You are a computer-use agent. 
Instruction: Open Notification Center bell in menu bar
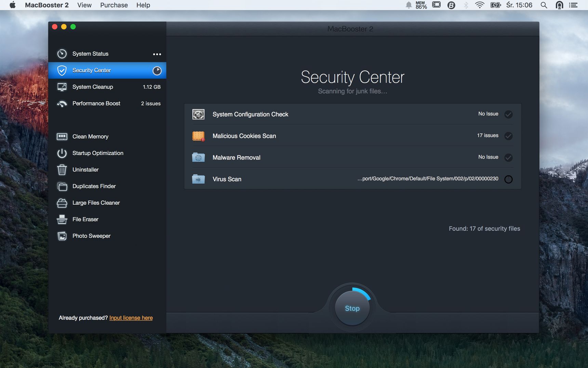coord(409,5)
